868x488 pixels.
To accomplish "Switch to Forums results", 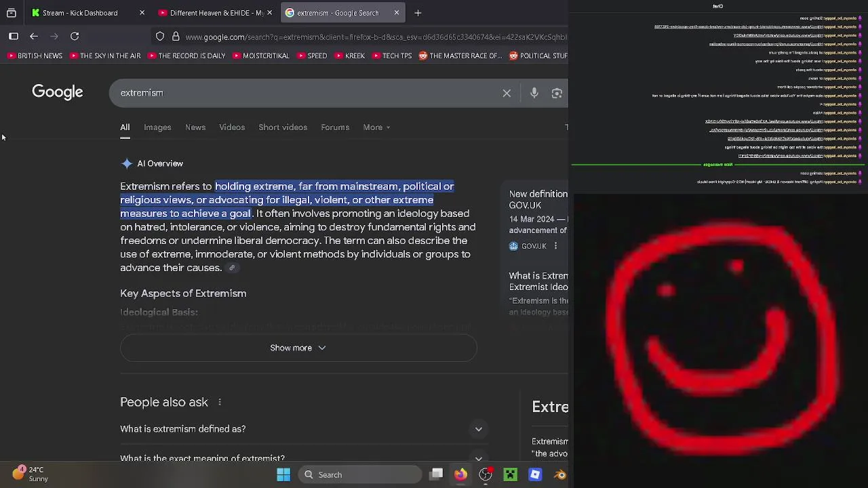I will pyautogui.click(x=335, y=127).
